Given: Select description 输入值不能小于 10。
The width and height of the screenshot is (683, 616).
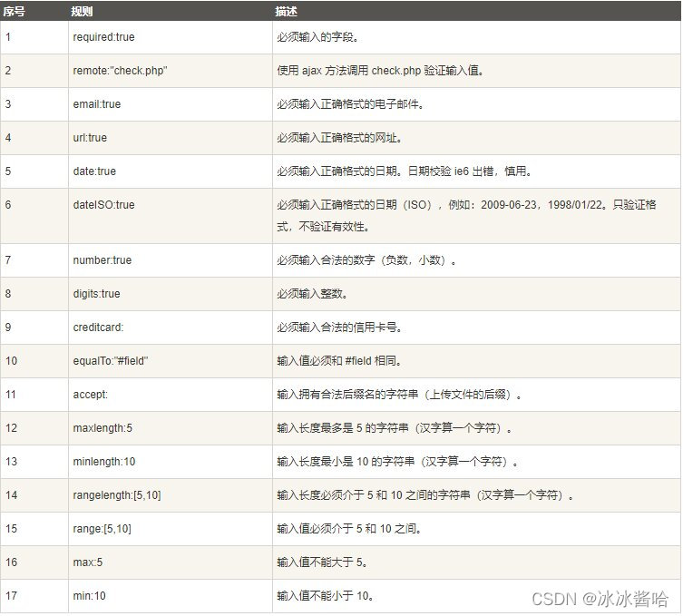Looking at the screenshot, I should 326,595.
